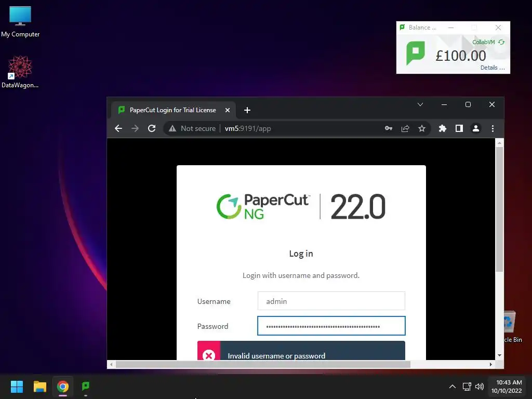Click CollabVM username in Balance window

(484, 42)
